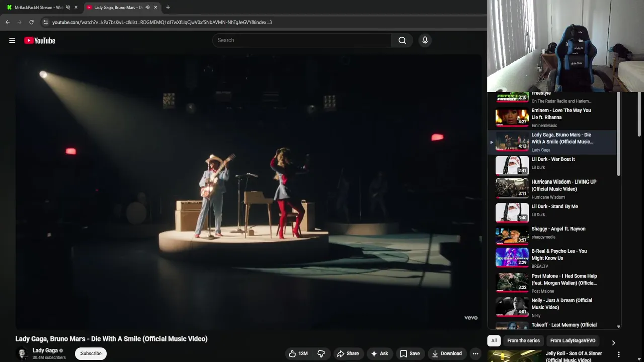644x362 pixels.
Task: Open a new browser tab
Action: tap(168, 7)
